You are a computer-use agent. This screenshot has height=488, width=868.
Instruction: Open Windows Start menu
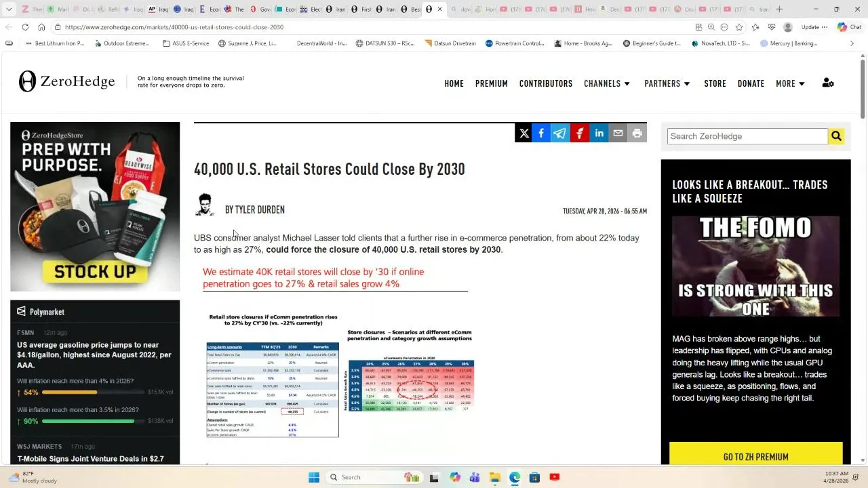pyautogui.click(x=313, y=477)
